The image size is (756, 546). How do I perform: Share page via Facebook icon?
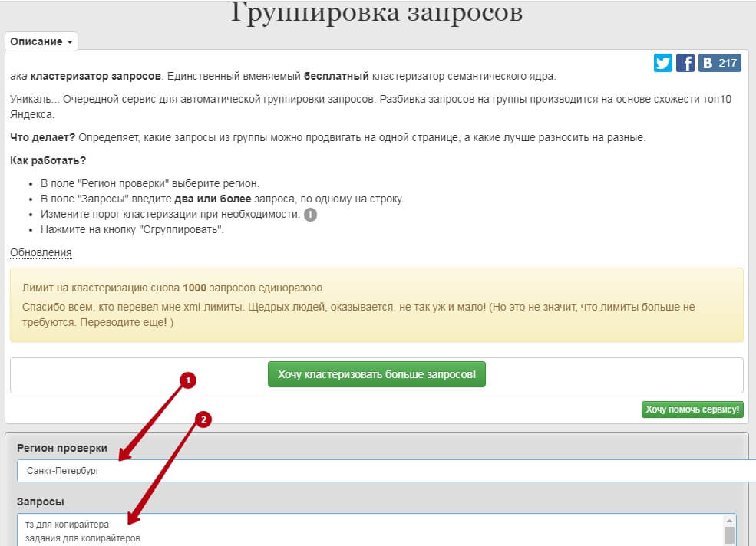pos(685,63)
